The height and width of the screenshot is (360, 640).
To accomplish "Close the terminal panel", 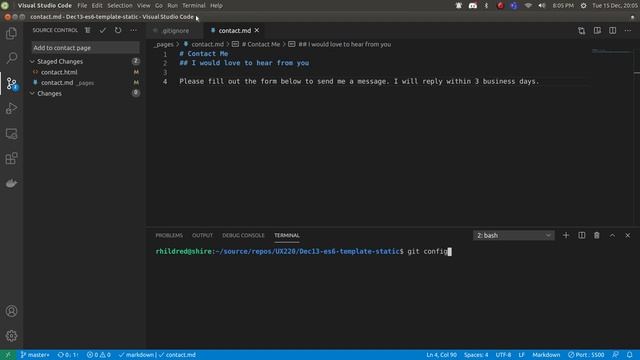I will (x=628, y=236).
